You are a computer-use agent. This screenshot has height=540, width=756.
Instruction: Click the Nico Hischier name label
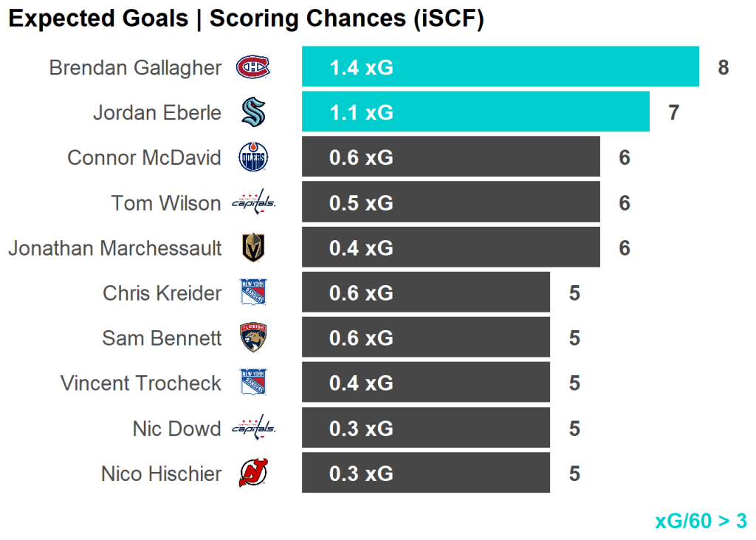(161, 474)
